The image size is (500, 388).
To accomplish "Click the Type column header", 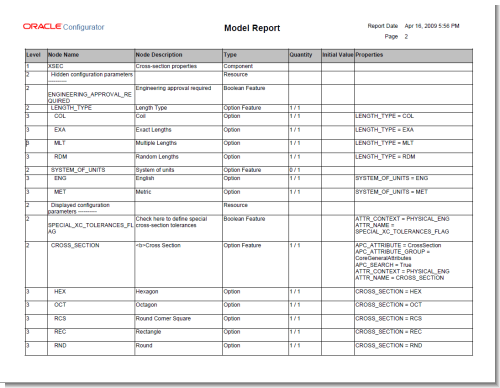I will (x=230, y=55).
